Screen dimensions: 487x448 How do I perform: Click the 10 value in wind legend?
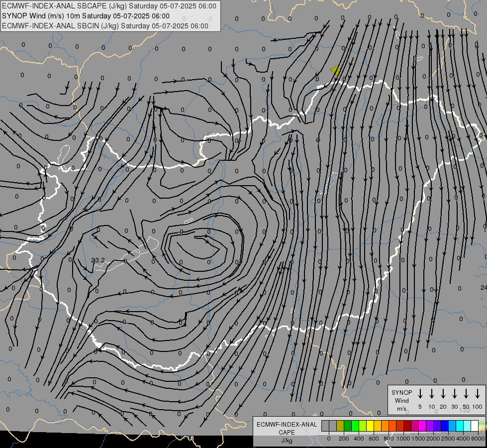coord(431,407)
